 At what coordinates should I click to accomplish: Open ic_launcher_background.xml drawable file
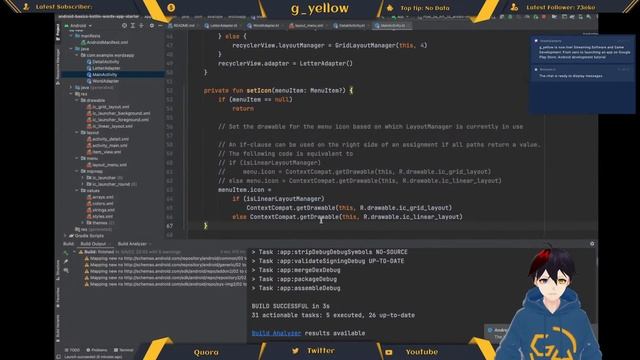[119, 113]
